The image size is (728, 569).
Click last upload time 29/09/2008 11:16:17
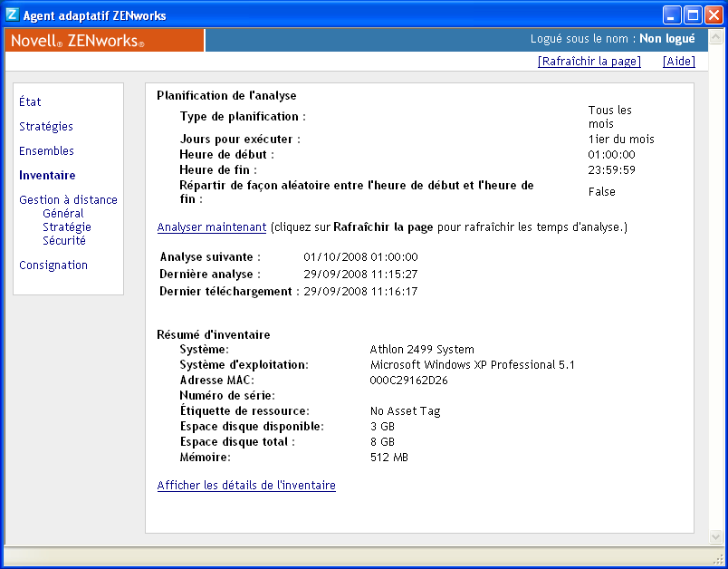point(360,291)
